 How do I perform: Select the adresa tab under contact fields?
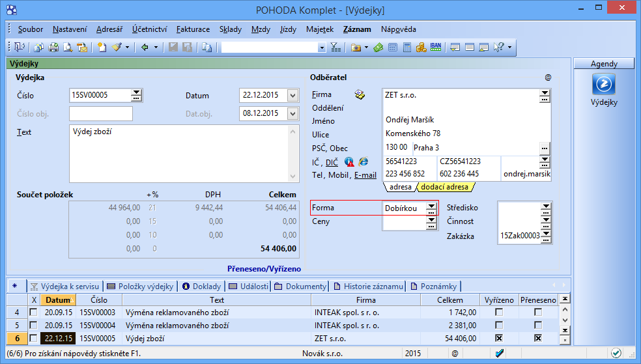click(400, 187)
